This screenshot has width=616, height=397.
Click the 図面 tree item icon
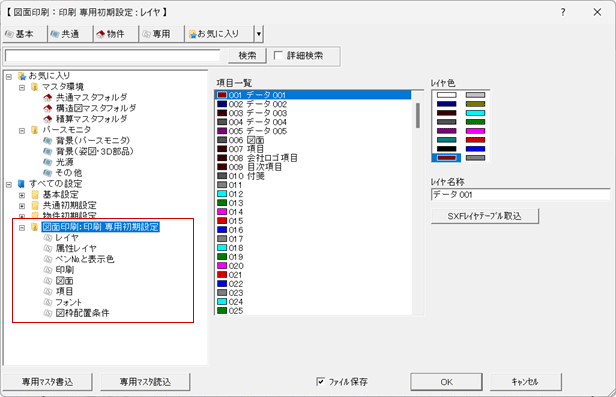[x=48, y=281]
